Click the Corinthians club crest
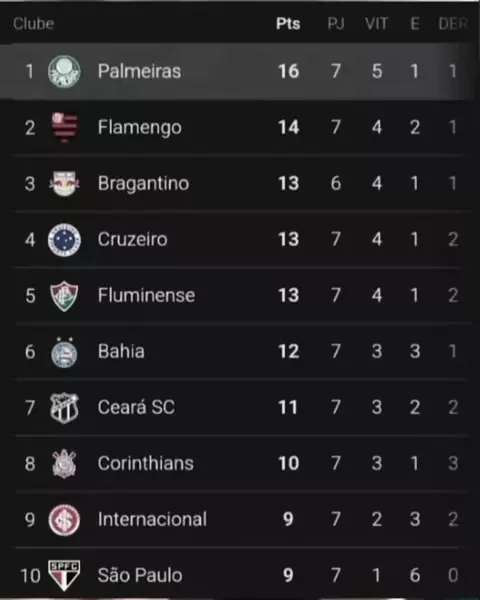Viewport: 480px width, 600px height. 64,463
